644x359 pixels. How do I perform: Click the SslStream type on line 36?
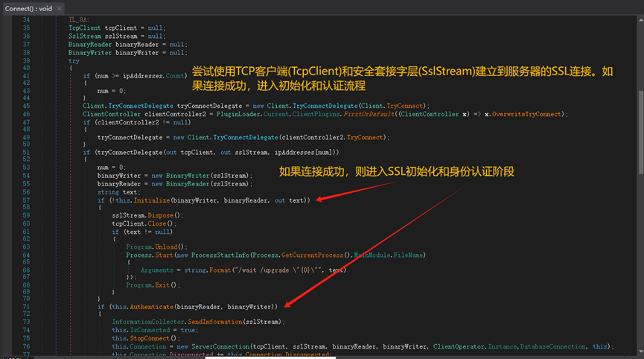[85, 36]
